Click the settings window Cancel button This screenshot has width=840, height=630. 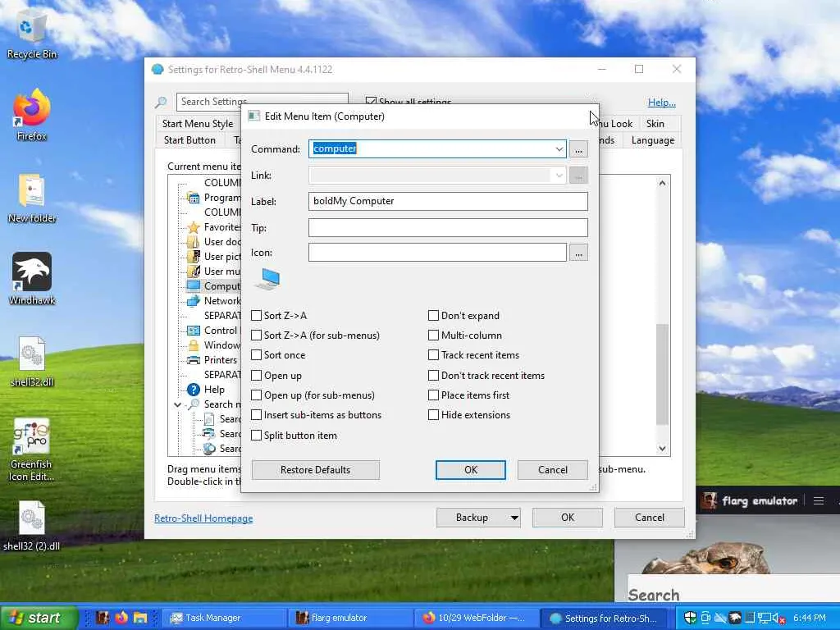click(650, 518)
